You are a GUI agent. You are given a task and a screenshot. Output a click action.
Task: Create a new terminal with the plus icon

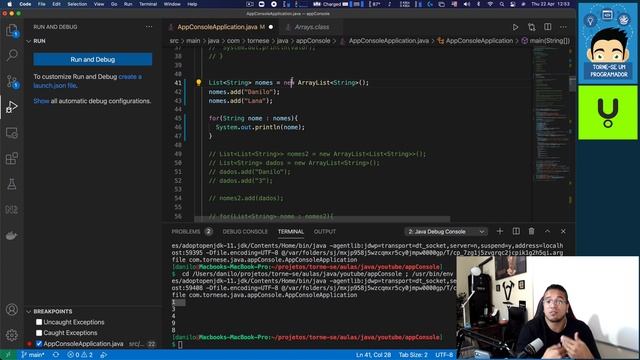[x=500, y=231]
